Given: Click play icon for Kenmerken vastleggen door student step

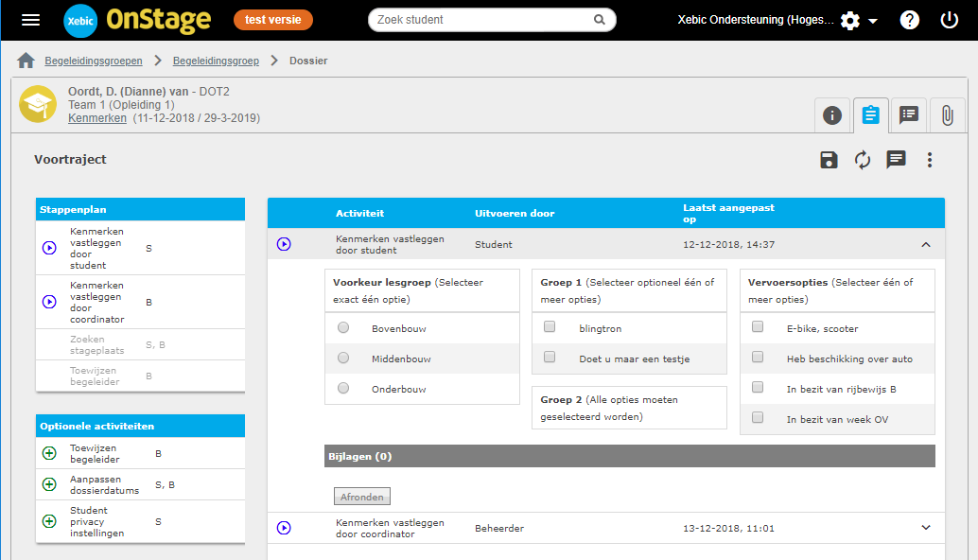Looking at the screenshot, I should point(49,248).
